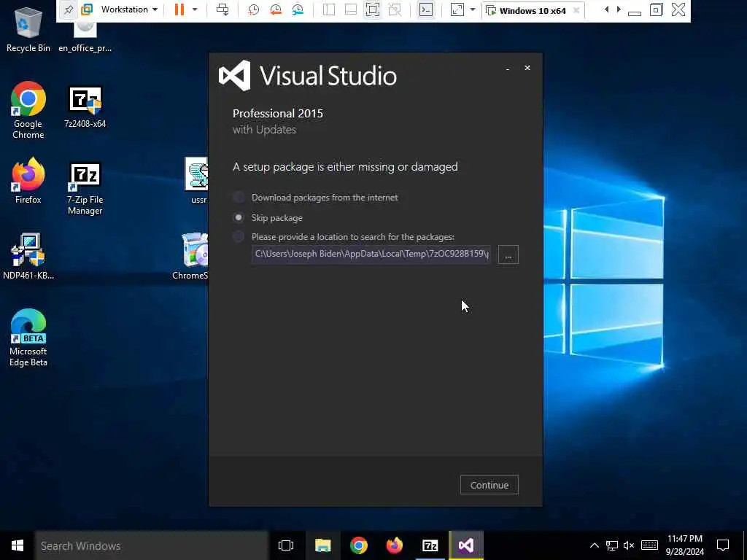Click the Unity mode icon
Image resolution: width=747 pixels, height=560 pixels.
pyautogui.click(x=395, y=9)
